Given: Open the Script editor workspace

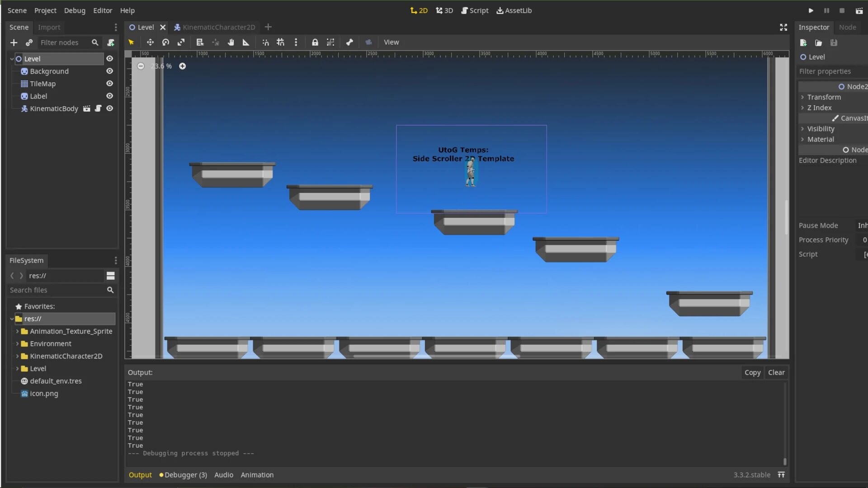Looking at the screenshot, I should (475, 10).
